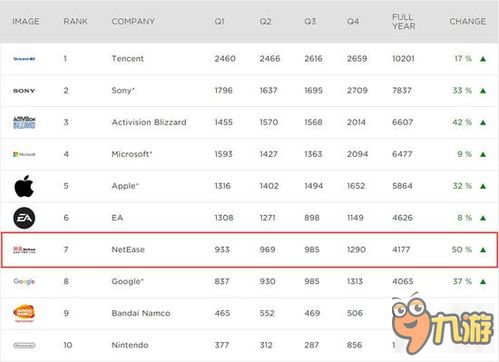The height and width of the screenshot is (362, 499).
Task: Click the Microsoft logo image
Action: pos(24,154)
